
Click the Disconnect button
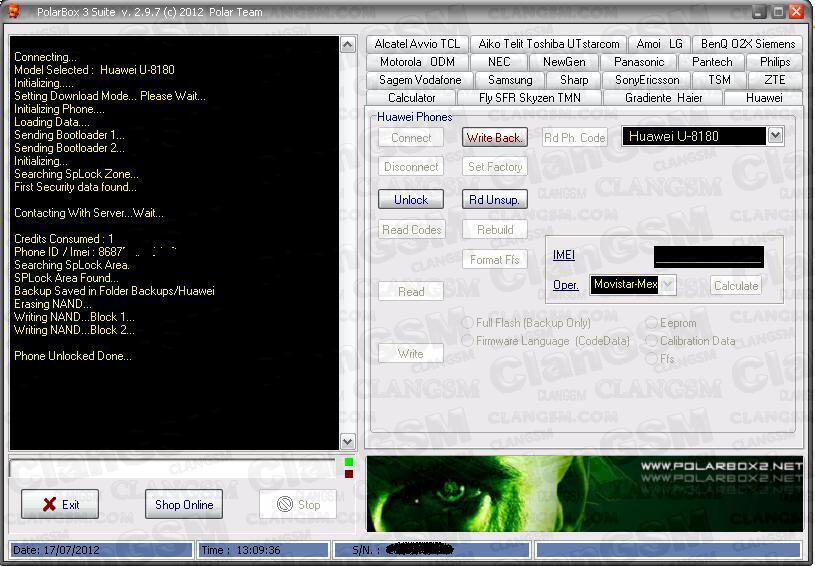point(411,167)
